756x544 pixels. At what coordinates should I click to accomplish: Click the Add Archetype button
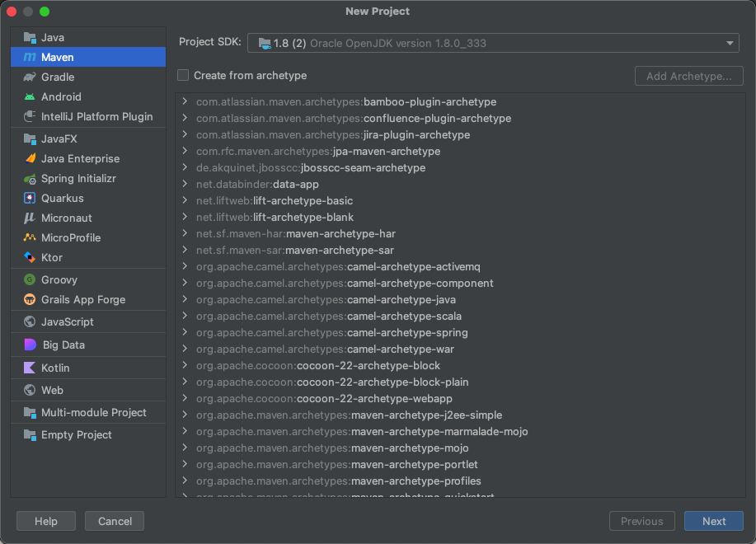point(688,75)
